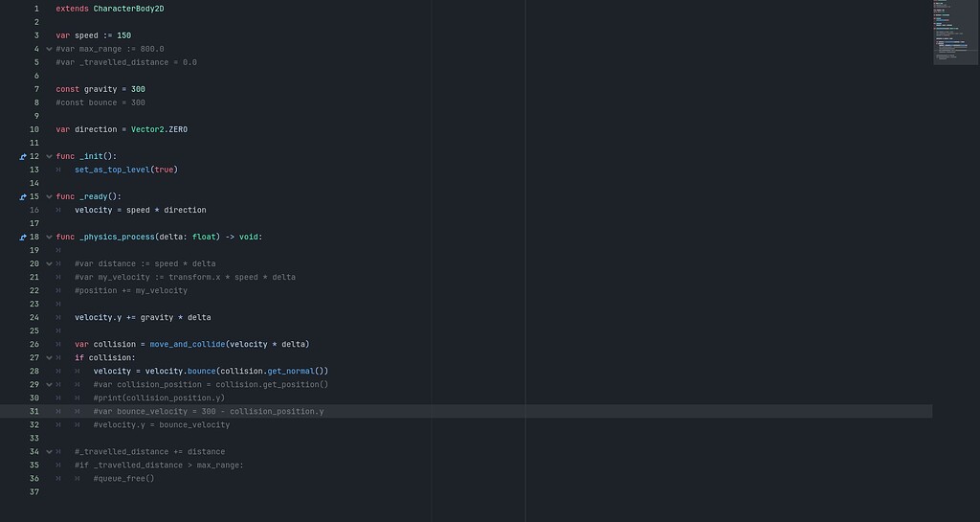Screen dimensions: 980x522
Task: Collapse the func _init code block
Action: click(49, 156)
